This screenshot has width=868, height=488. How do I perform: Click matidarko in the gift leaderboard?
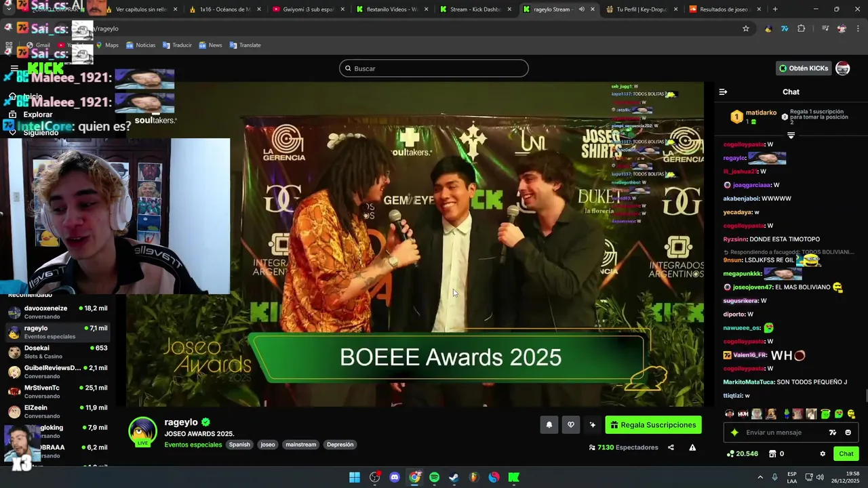pyautogui.click(x=761, y=113)
